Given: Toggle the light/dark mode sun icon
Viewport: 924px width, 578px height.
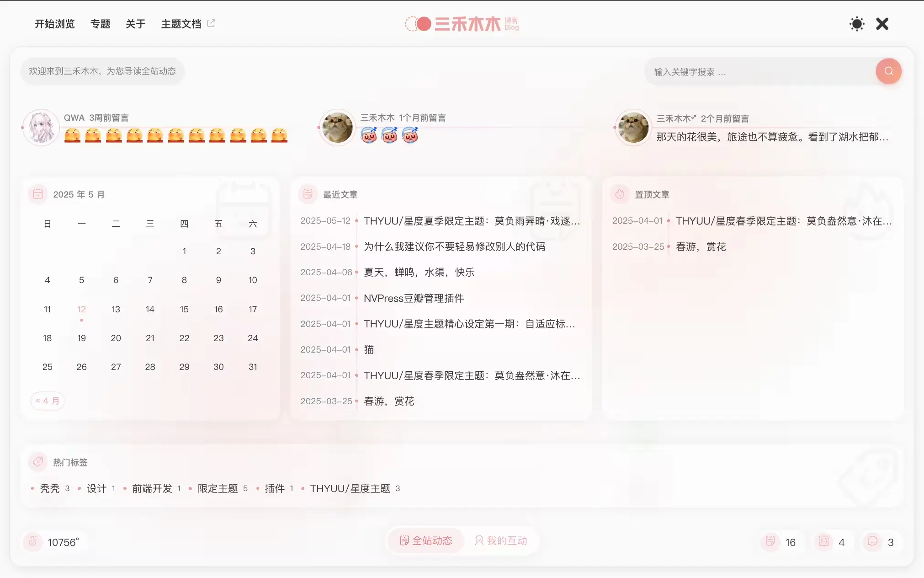Looking at the screenshot, I should [857, 24].
